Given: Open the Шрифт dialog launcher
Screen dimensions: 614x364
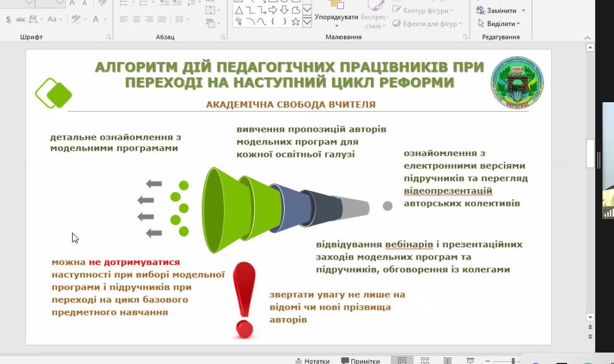Looking at the screenshot, I should [109, 37].
